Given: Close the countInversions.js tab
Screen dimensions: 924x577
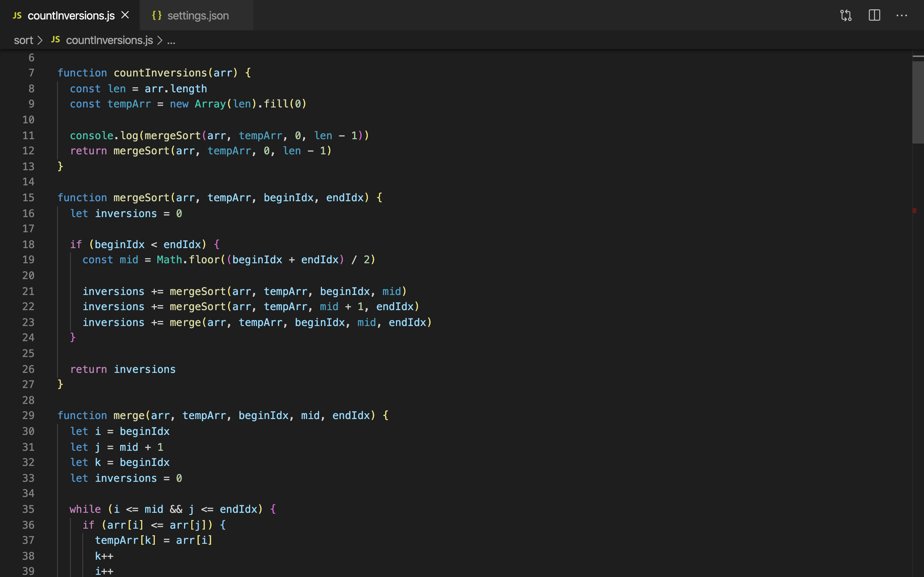Looking at the screenshot, I should tap(125, 15).
